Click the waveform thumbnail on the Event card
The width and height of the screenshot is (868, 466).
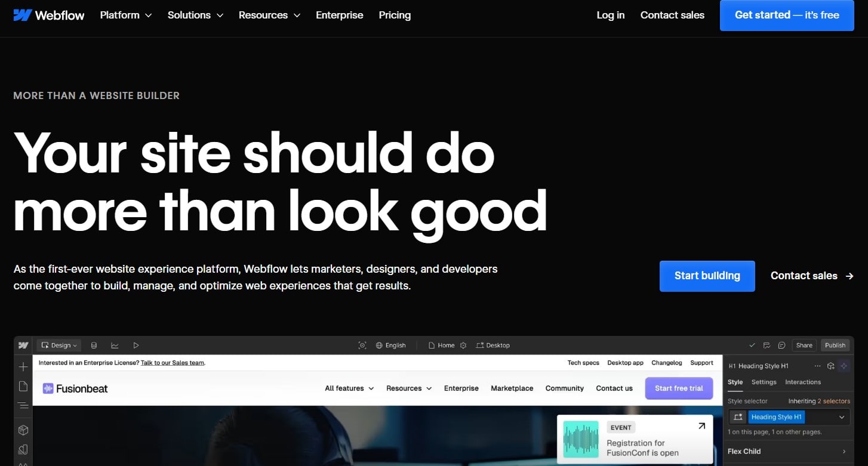point(581,440)
